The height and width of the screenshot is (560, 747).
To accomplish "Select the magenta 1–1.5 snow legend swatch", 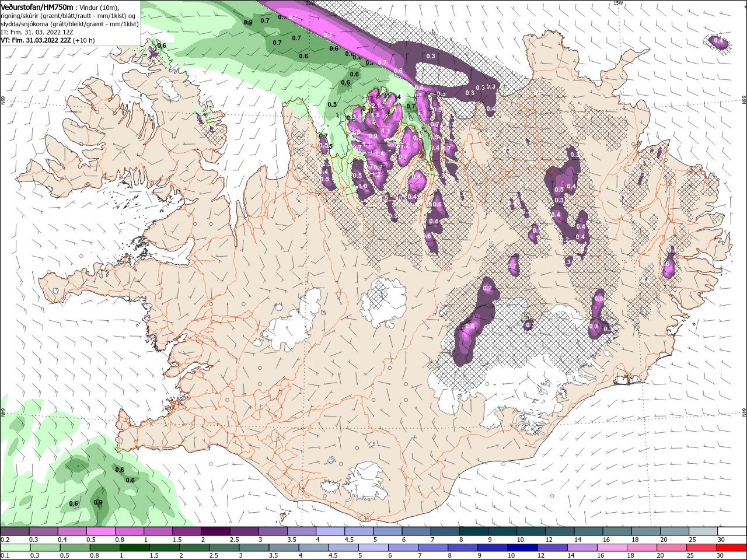I will tap(158, 531).
